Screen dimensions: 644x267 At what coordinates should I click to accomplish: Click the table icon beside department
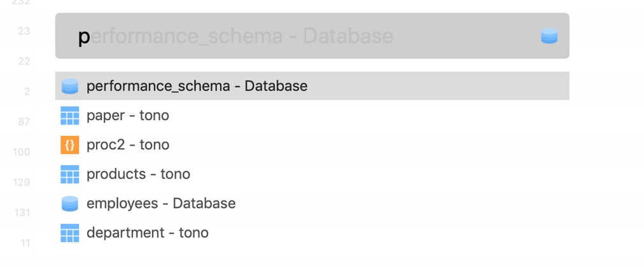pyautogui.click(x=70, y=233)
